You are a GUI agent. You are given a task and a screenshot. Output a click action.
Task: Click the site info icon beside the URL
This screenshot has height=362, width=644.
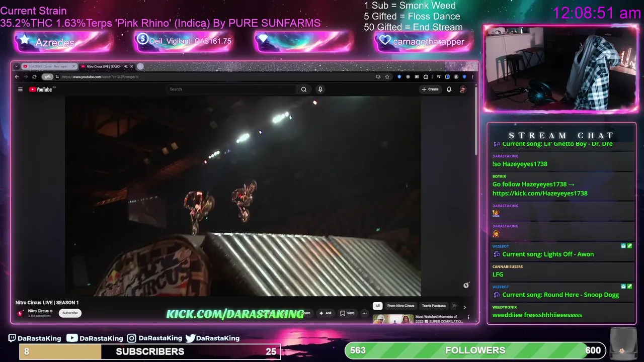57,77
